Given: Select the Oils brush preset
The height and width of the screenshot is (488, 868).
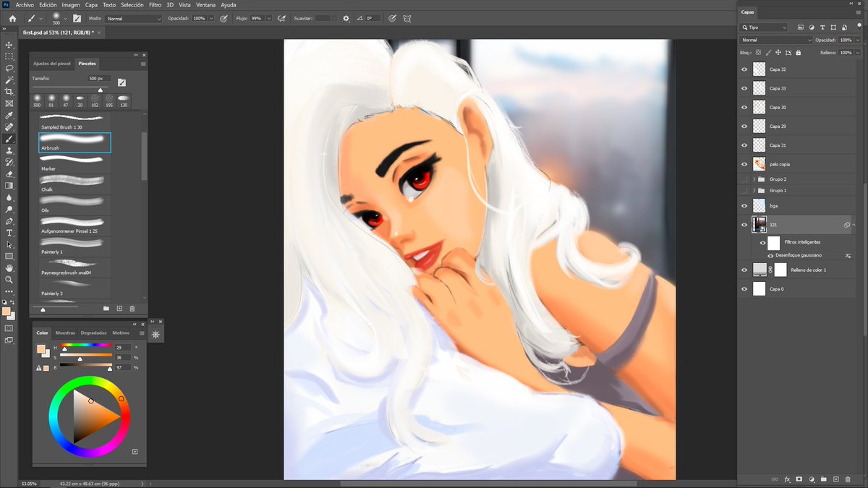Looking at the screenshot, I should (x=75, y=204).
